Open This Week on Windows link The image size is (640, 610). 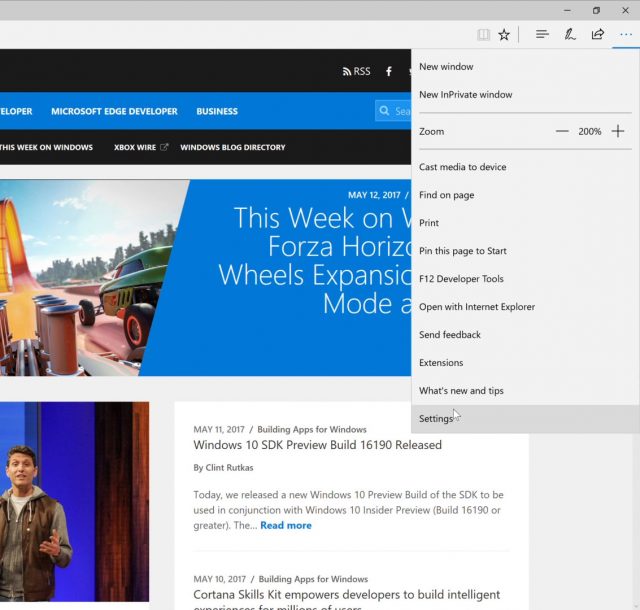click(x=46, y=147)
